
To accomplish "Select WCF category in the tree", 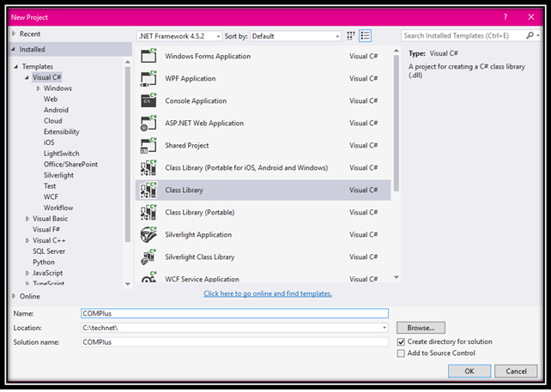I will point(51,197).
